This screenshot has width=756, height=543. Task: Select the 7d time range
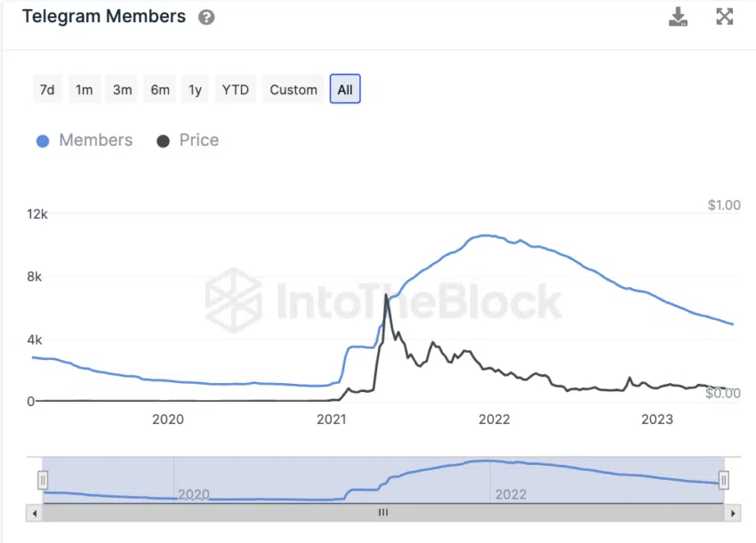tap(47, 90)
